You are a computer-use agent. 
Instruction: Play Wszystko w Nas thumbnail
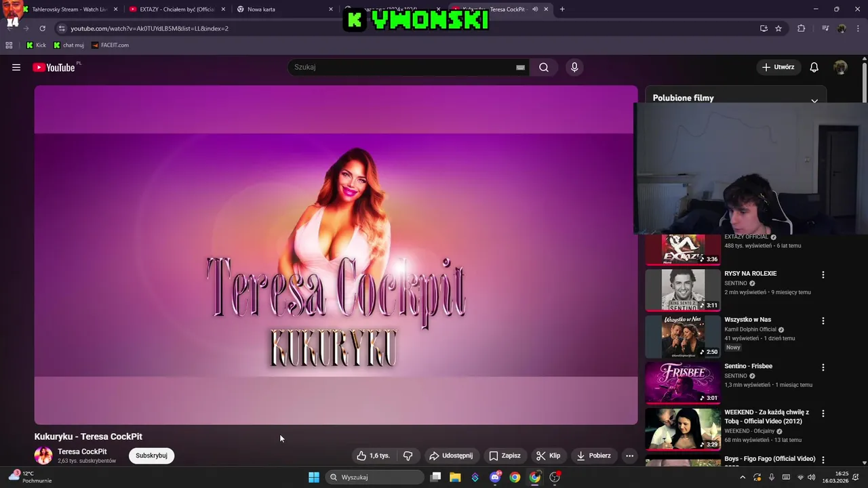(683, 336)
